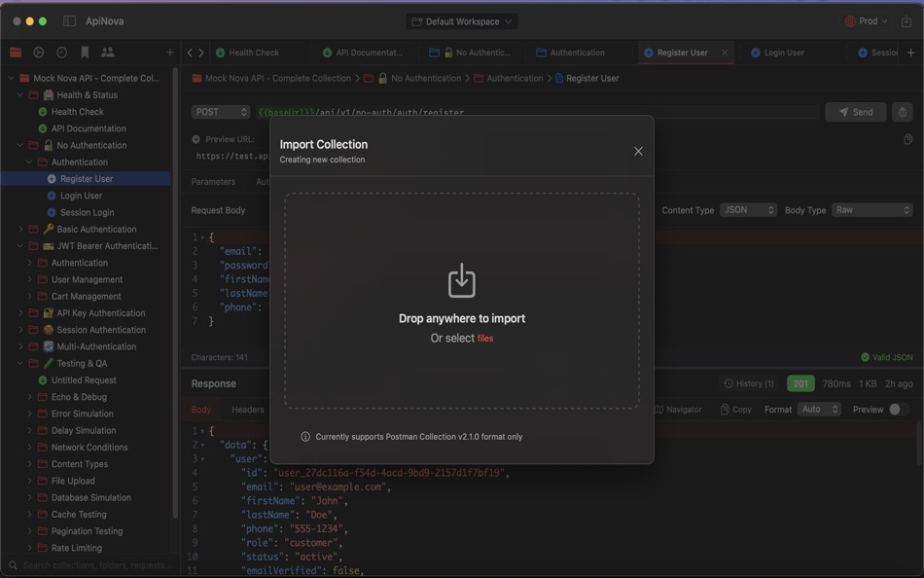Open the response Headers tab
Viewport: 924px width, 578px height.
click(x=247, y=410)
